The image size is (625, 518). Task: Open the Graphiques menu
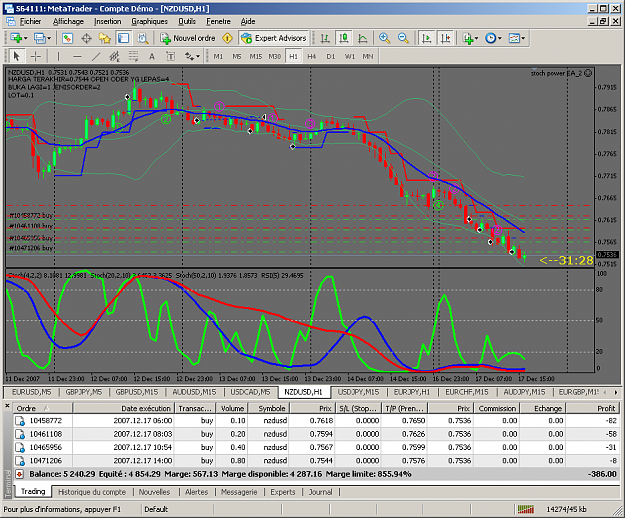(149, 22)
